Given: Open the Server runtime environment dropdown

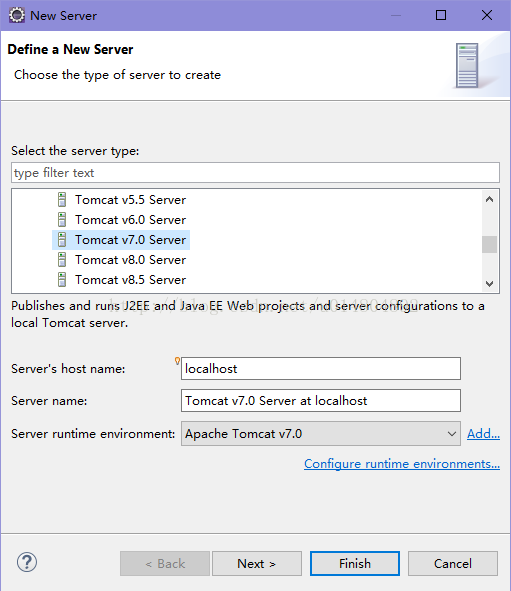Looking at the screenshot, I should pyautogui.click(x=321, y=434).
